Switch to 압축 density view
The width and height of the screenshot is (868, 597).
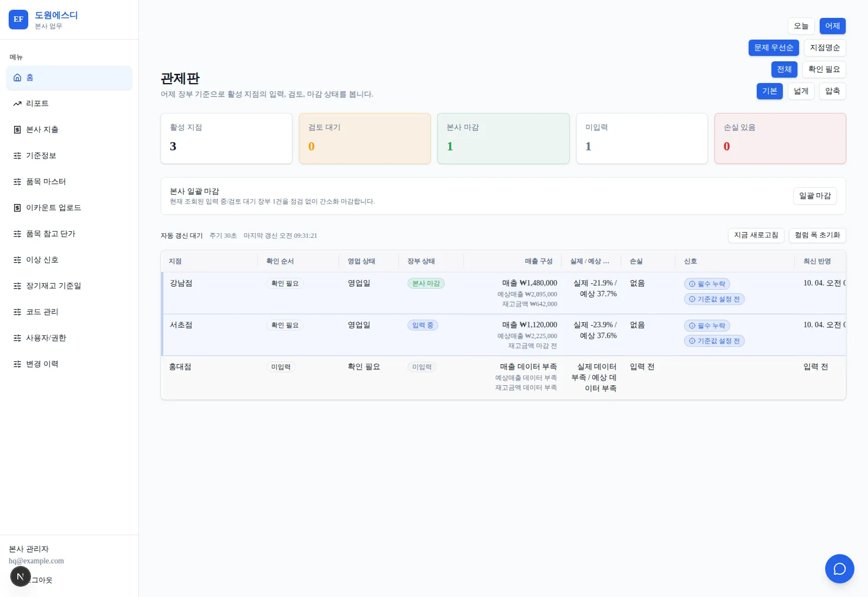click(833, 91)
